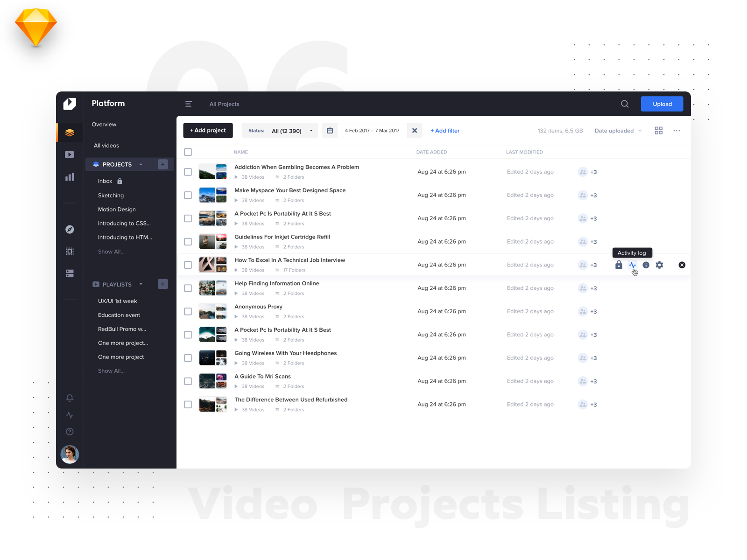The height and width of the screenshot is (560, 747).
Task: Open the thumbnail for Going Wireless With Your Headphones
Action: click(x=212, y=357)
